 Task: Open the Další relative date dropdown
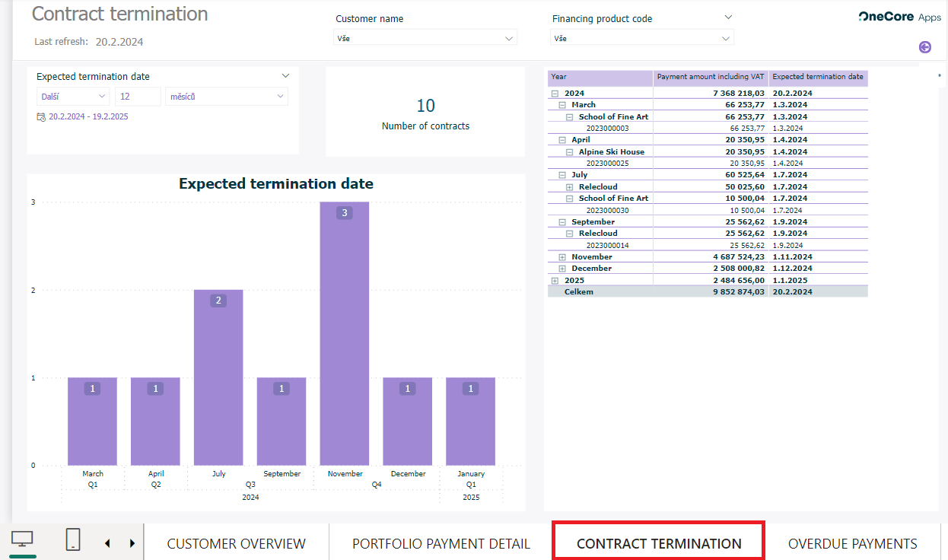point(73,97)
